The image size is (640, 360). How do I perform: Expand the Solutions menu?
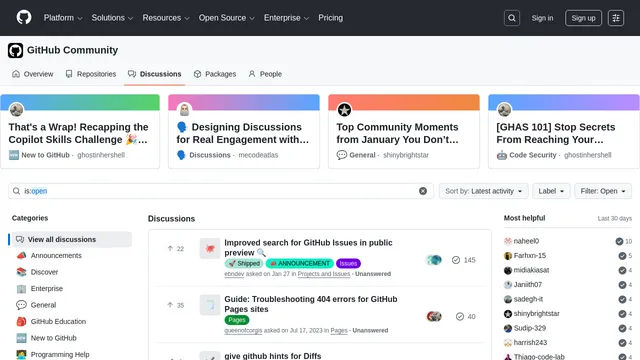[112, 18]
